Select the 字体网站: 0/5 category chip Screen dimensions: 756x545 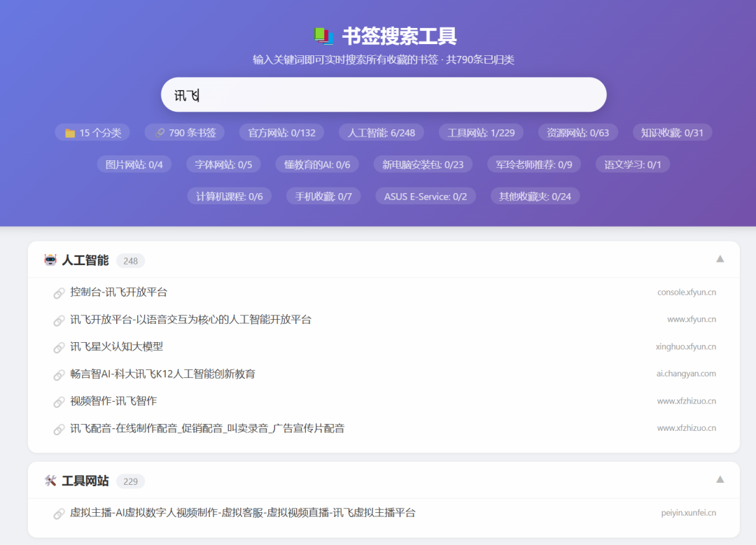tap(223, 164)
